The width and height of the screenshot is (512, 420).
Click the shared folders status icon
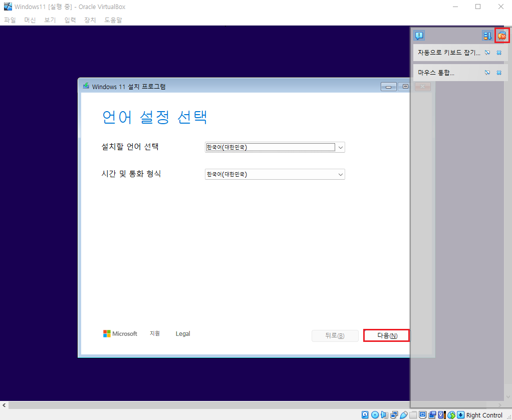pyautogui.click(x=413, y=415)
